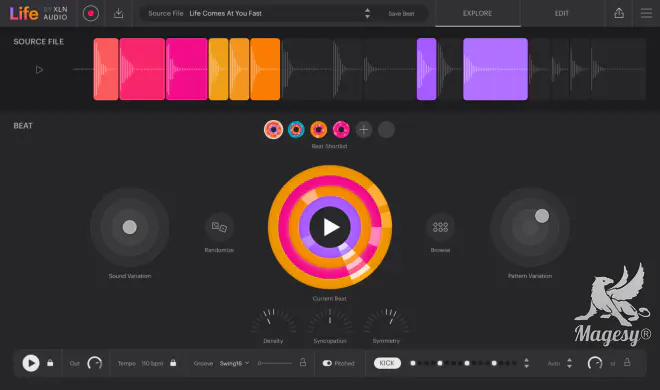Switch to the EDIT tab
The height and width of the screenshot is (390, 660).
point(562,13)
